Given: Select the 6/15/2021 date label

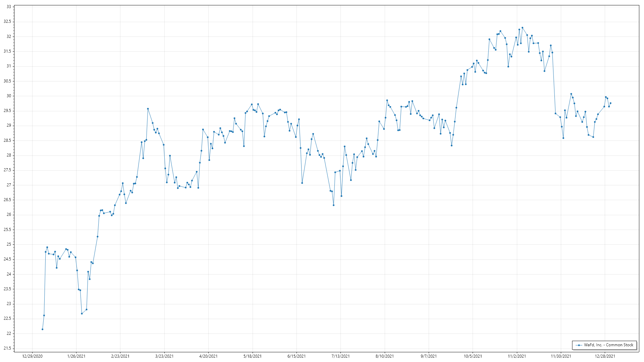Looking at the screenshot, I should coord(297,356).
